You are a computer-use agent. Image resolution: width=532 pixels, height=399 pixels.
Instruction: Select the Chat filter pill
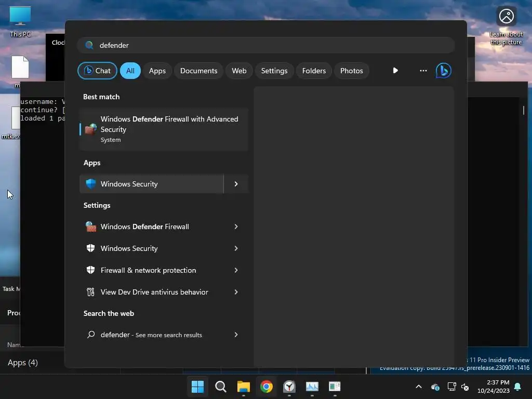pyautogui.click(x=97, y=71)
